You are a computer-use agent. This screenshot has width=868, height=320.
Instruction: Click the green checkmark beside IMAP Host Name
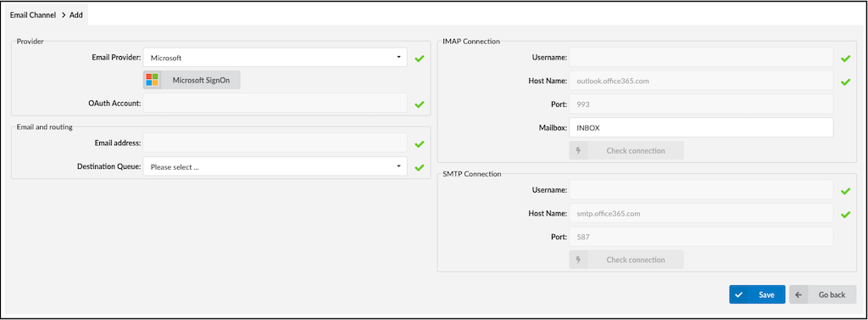(x=845, y=81)
